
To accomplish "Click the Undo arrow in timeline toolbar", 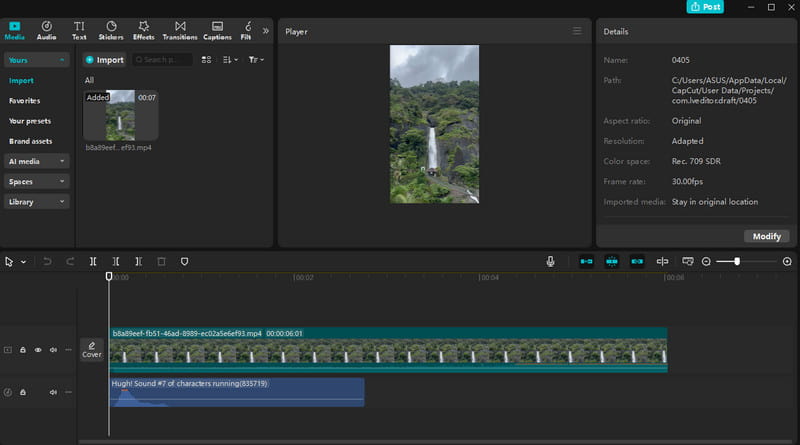I will [x=47, y=261].
